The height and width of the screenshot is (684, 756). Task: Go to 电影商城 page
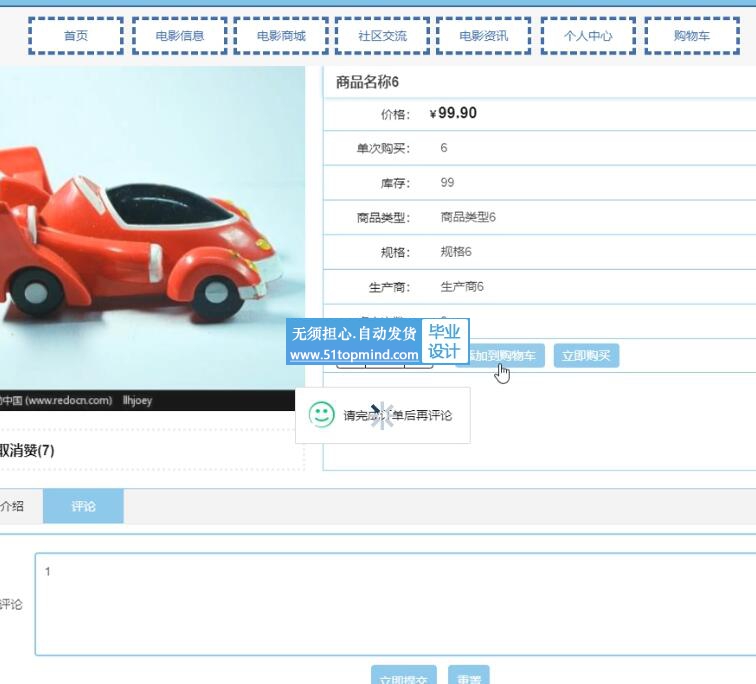pos(281,36)
